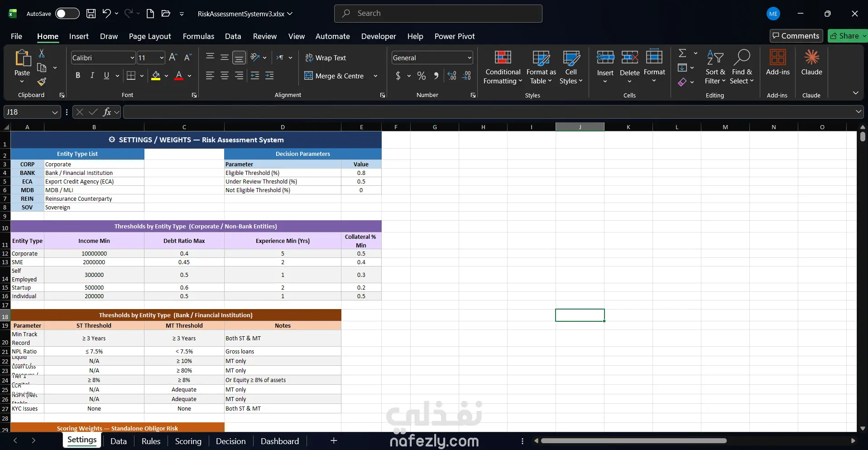The image size is (868, 450).
Task: Toggle Italic formatting
Action: tap(92, 76)
